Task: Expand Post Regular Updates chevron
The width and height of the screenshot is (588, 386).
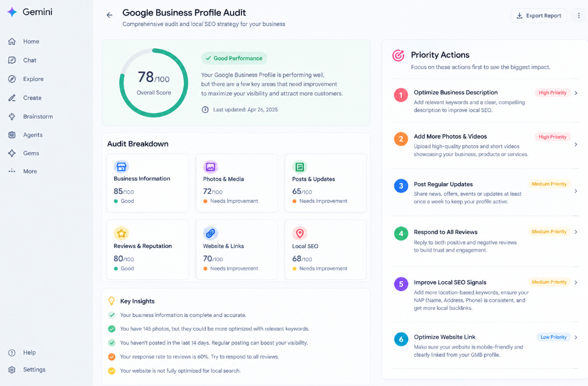Action: [576, 191]
